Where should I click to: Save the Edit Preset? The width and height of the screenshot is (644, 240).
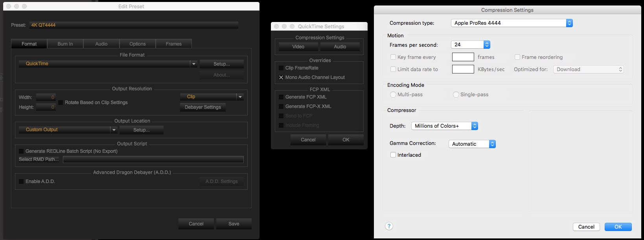(x=234, y=224)
